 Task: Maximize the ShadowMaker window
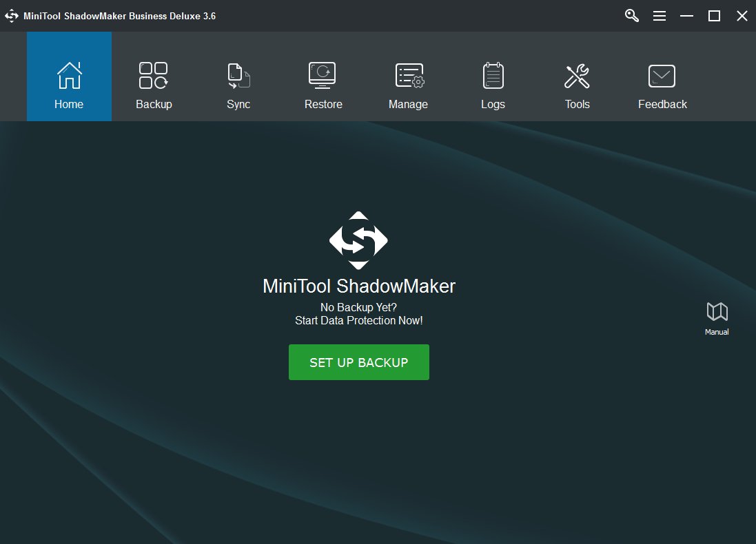[714, 16]
